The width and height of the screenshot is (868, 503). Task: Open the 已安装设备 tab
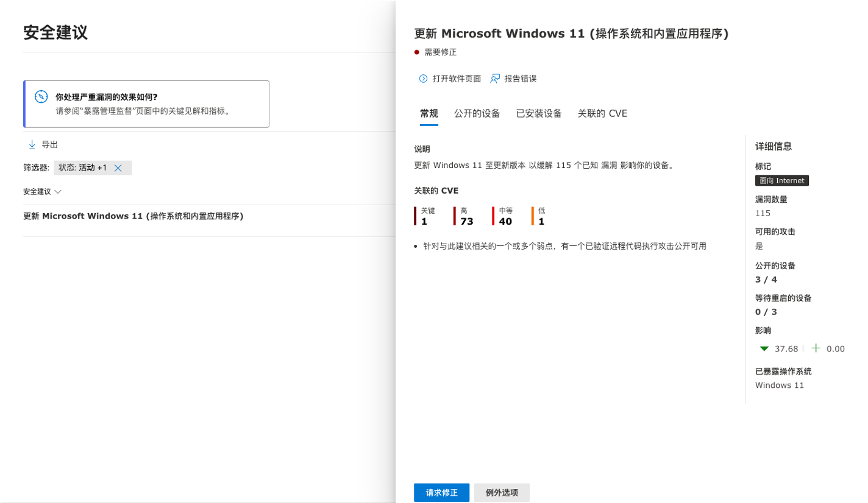(539, 113)
